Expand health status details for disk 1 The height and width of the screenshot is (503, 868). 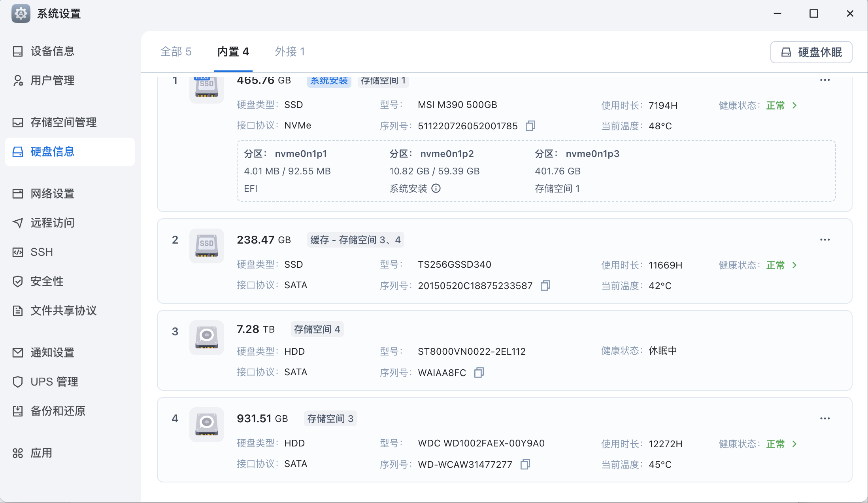(794, 106)
